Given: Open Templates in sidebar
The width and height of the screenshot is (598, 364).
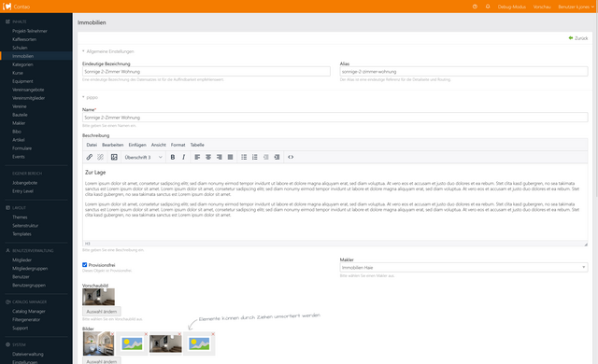Looking at the screenshot, I should pyautogui.click(x=21, y=233).
